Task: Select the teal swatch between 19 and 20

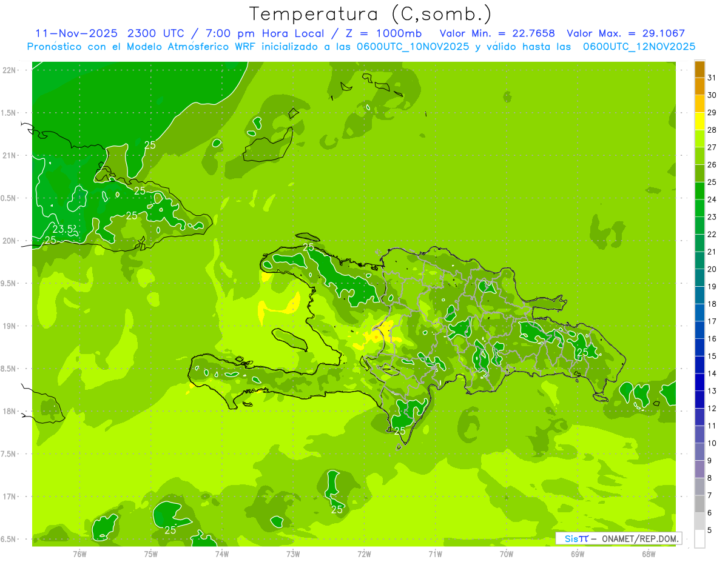Action: coord(699,278)
